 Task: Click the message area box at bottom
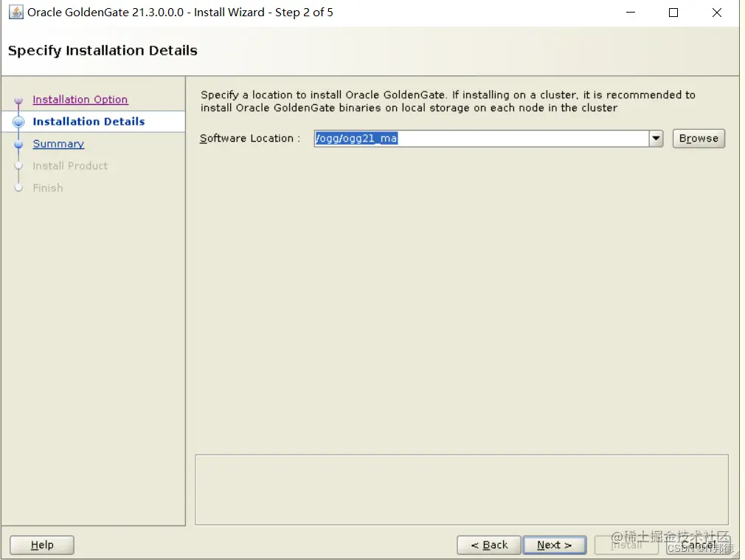pos(461,490)
